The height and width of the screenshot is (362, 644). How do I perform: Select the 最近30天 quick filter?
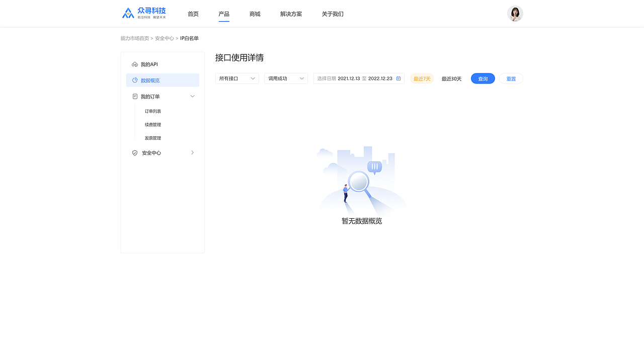(x=451, y=78)
